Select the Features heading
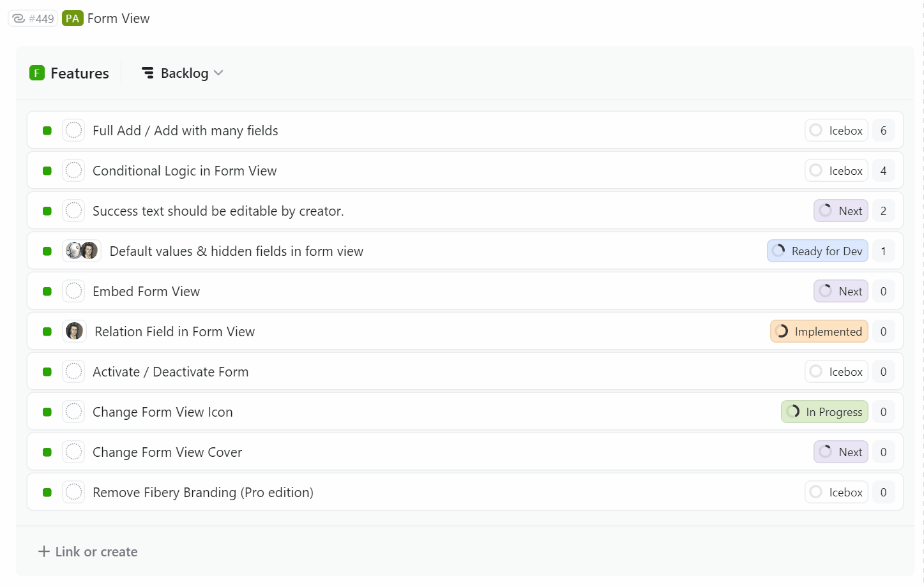 click(80, 73)
